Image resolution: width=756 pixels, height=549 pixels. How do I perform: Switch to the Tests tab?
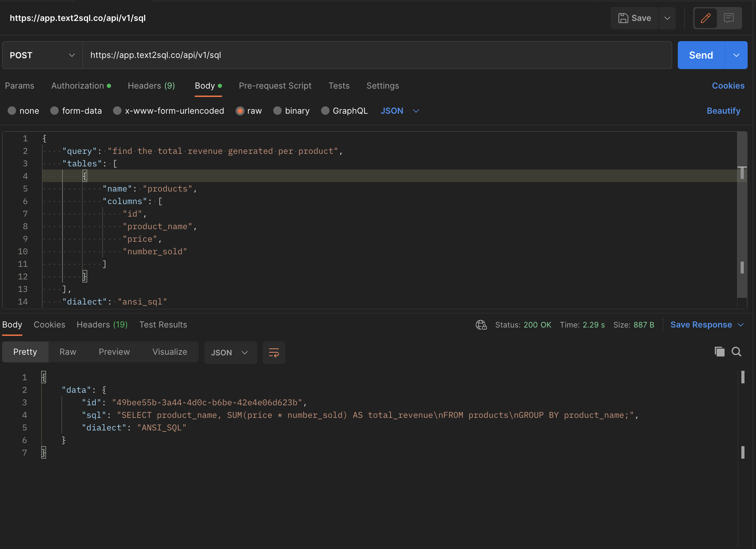[x=339, y=86]
